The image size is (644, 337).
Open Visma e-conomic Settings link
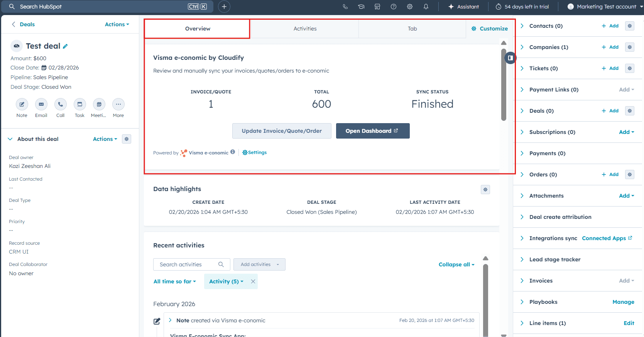point(255,152)
